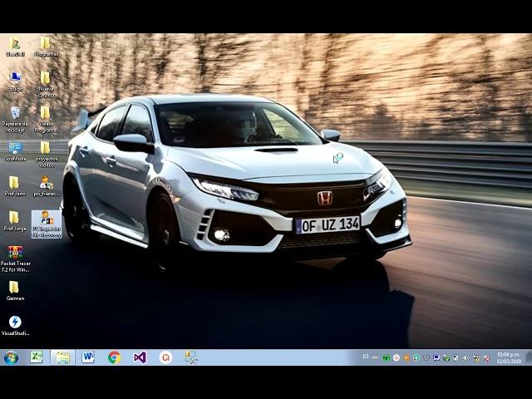Launch PC Inspector File Recovery shortcut
The image size is (532, 399).
[47, 224]
